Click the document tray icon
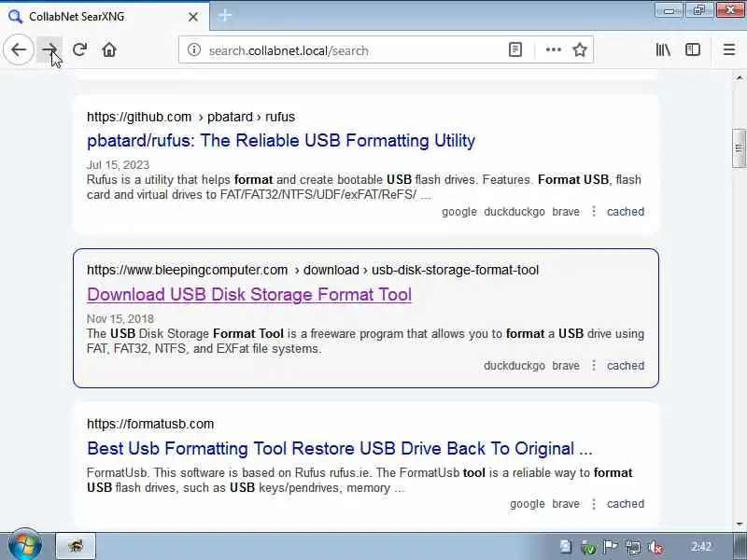 coord(566,547)
